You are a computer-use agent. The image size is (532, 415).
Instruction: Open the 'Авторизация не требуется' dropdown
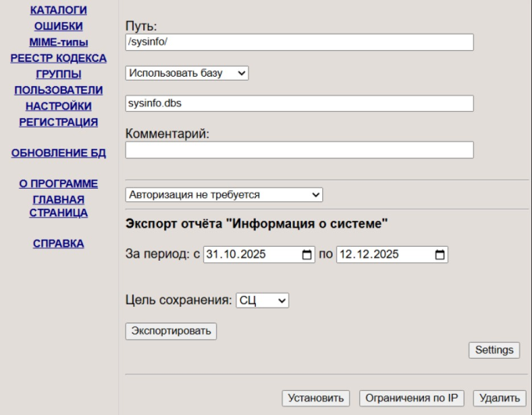point(224,194)
